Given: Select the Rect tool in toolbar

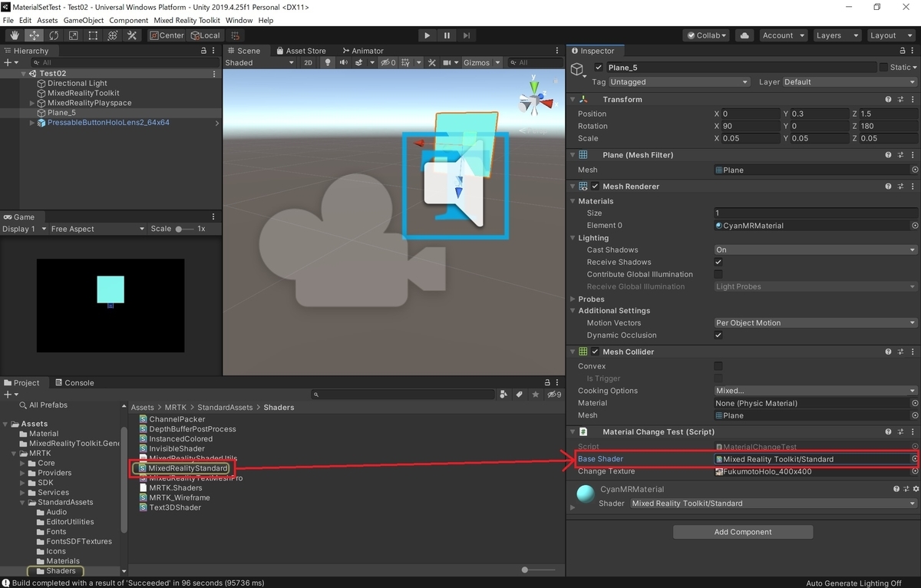Looking at the screenshot, I should click(x=93, y=35).
